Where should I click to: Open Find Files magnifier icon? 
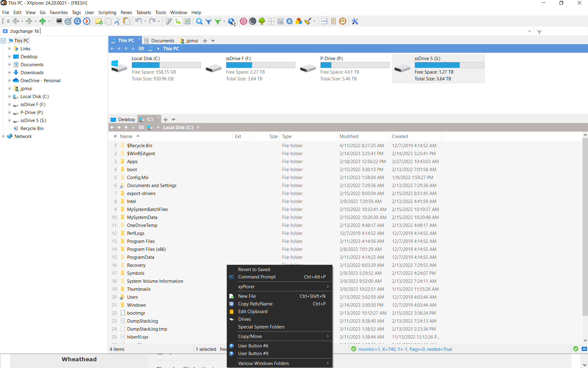tap(199, 21)
